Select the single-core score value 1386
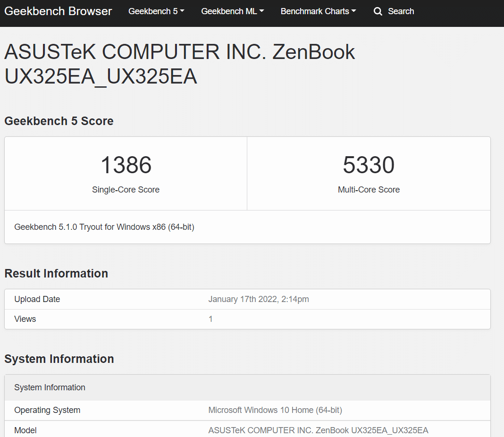The image size is (504, 437). coord(126,165)
